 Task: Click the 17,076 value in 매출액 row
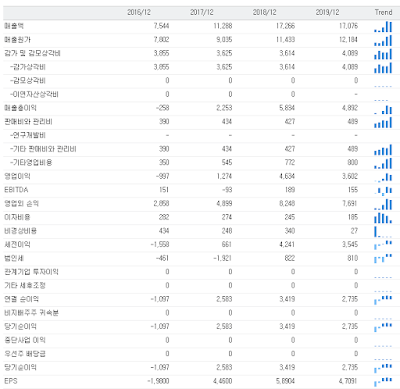tap(348, 26)
